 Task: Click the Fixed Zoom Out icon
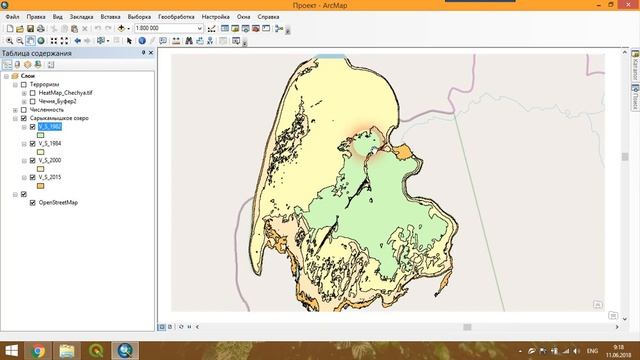[64, 41]
